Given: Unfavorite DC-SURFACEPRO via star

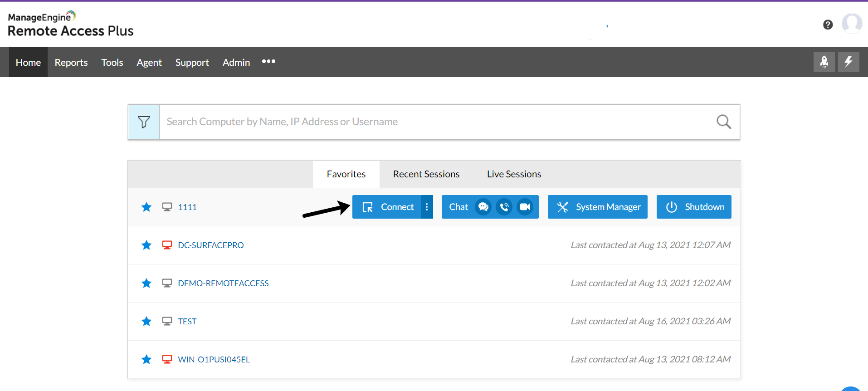Looking at the screenshot, I should pyautogui.click(x=146, y=245).
